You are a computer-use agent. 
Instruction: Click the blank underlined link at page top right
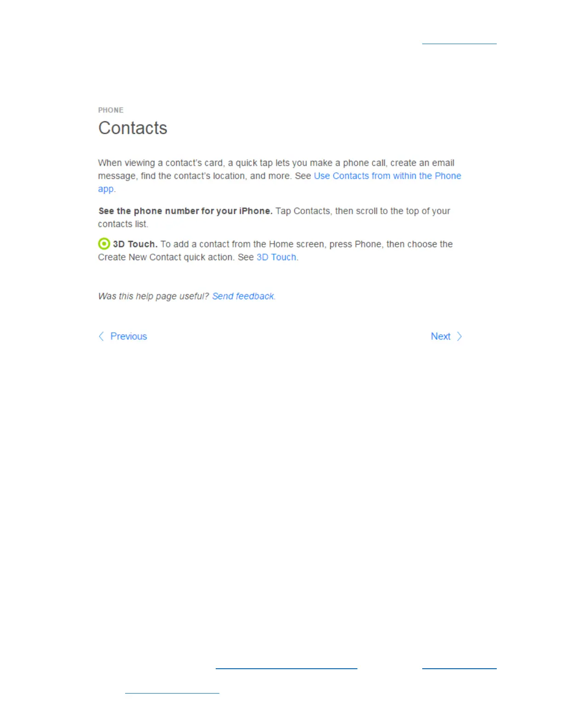tap(459, 43)
